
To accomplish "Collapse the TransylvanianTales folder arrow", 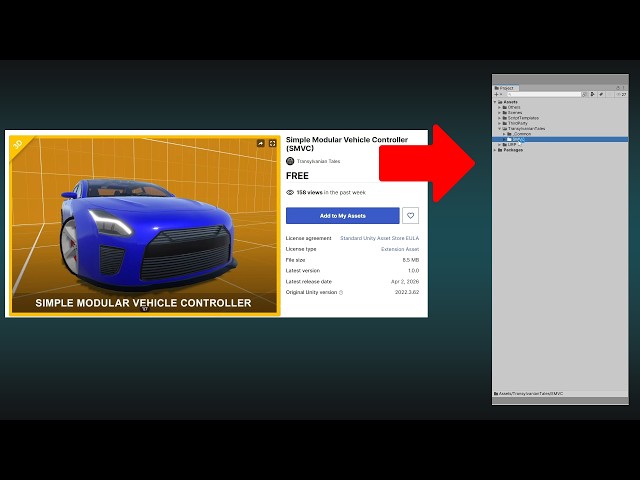I will [500, 129].
